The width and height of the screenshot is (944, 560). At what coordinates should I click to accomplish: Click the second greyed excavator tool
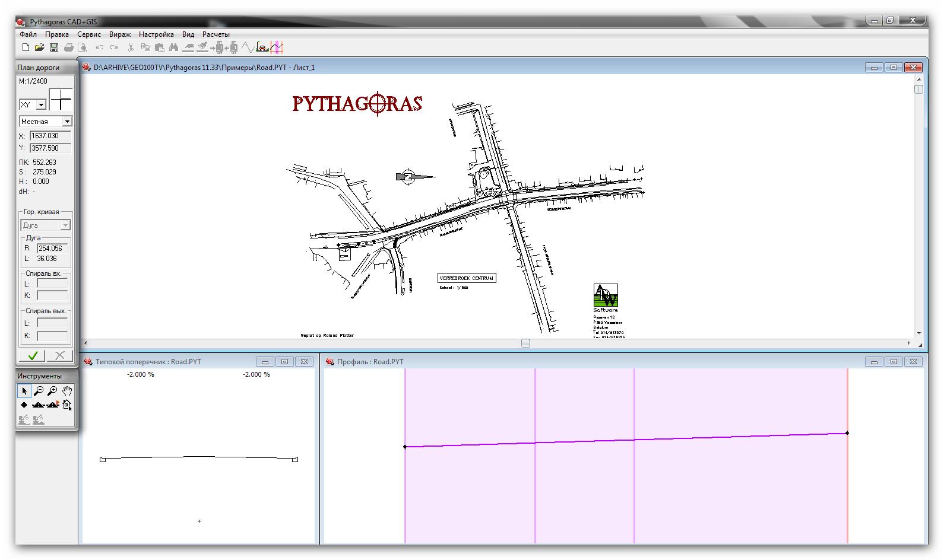[x=39, y=419]
